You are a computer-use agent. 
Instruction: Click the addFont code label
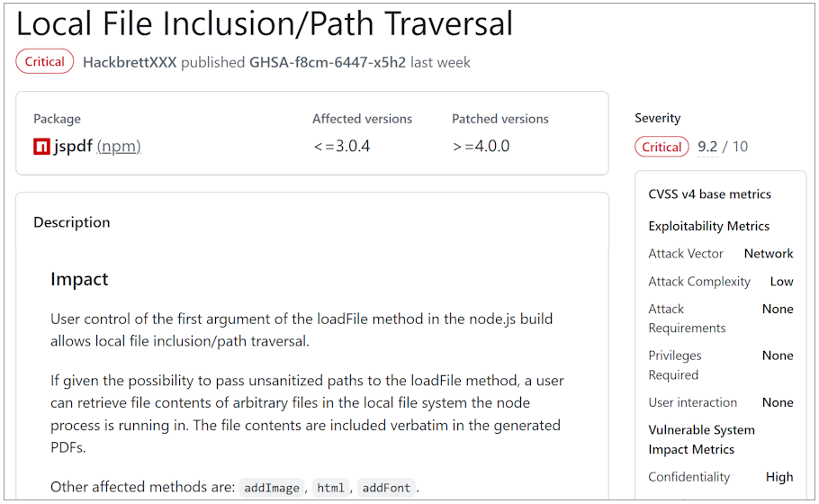pyautogui.click(x=385, y=488)
